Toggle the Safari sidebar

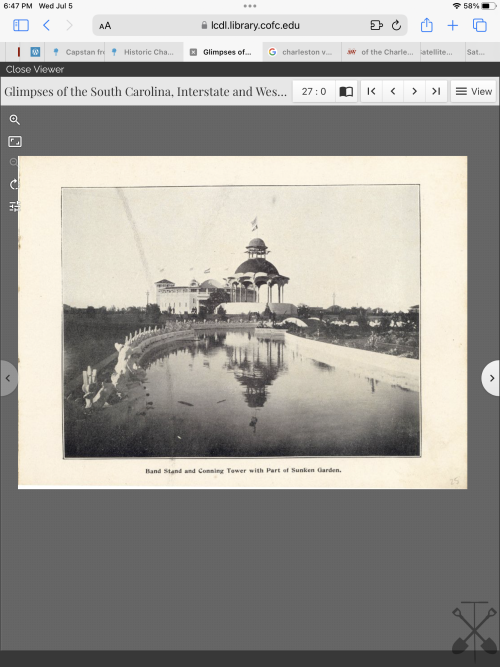click(x=21, y=26)
